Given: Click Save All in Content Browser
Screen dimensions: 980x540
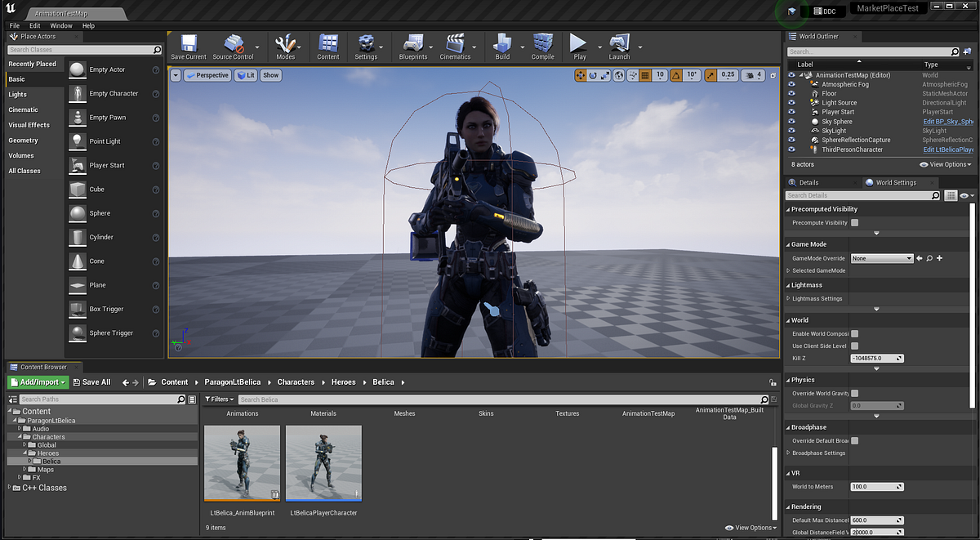Looking at the screenshot, I should tap(91, 382).
